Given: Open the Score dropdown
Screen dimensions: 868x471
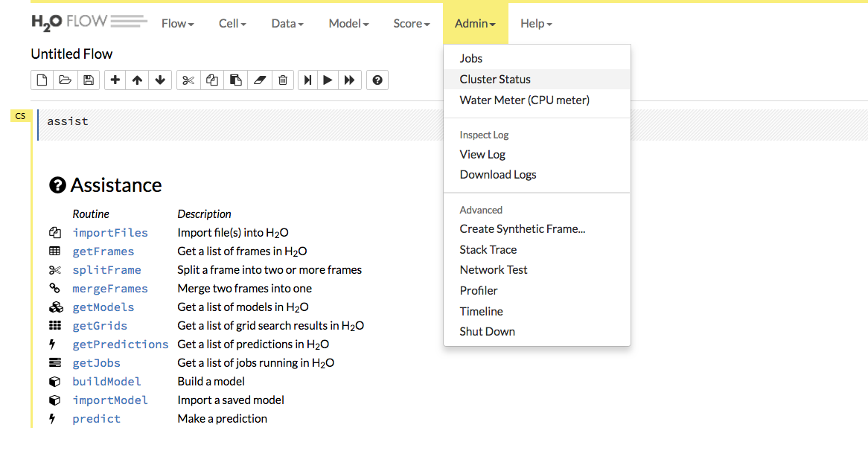Looking at the screenshot, I should coord(411,23).
